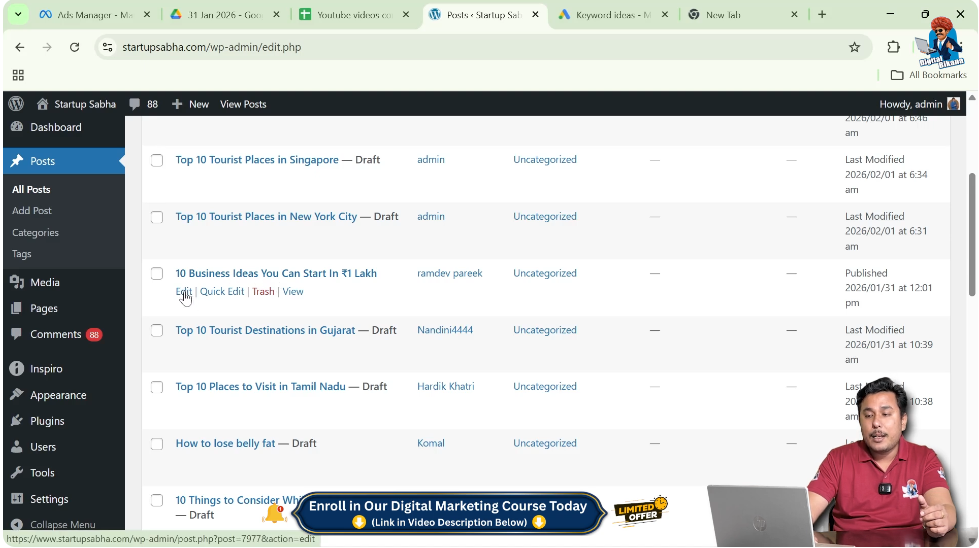Open admin avatar next to Howdy
The image size is (979, 548).
tap(953, 104)
